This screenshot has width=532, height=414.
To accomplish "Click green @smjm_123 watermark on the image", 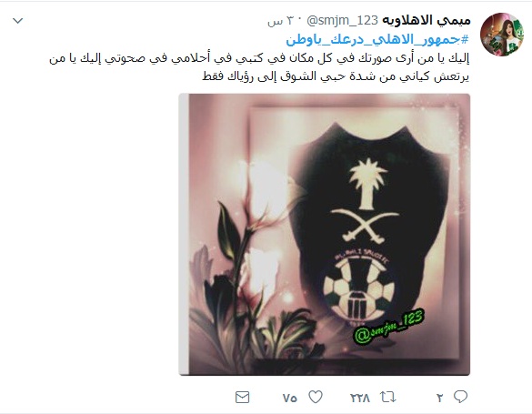I will (x=389, y=325).
